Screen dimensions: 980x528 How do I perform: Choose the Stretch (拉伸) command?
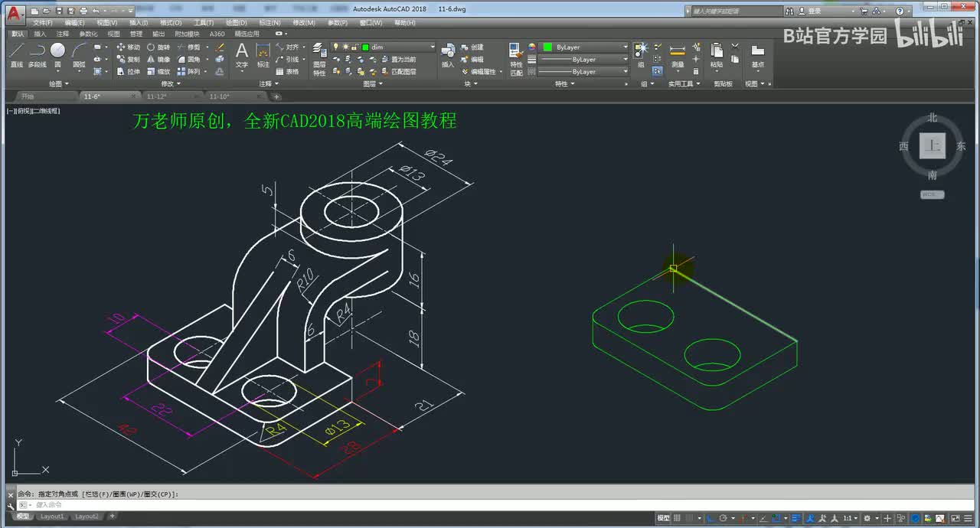(x=128, y=71)
